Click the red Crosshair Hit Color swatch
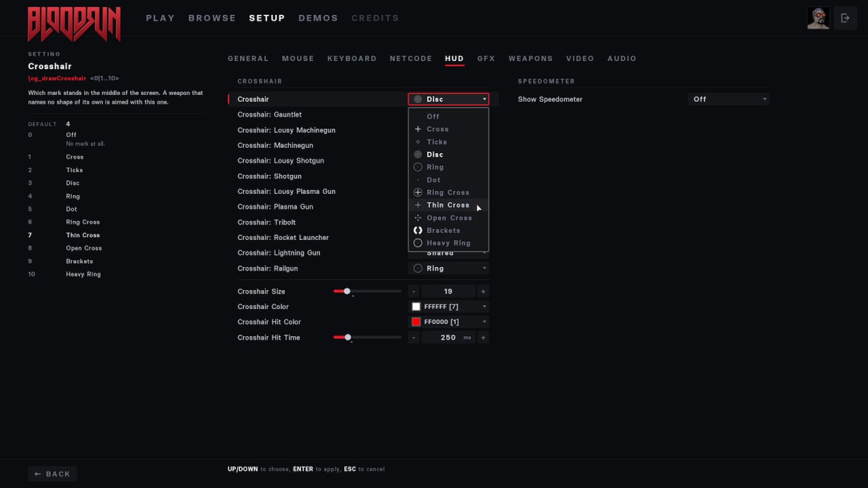 coord(416,322)
